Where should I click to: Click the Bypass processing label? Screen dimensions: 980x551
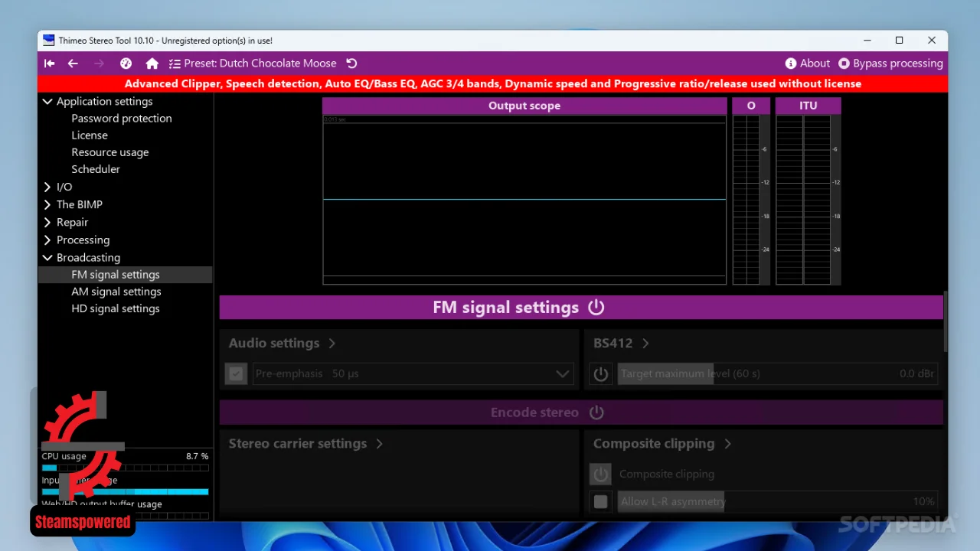898,64
